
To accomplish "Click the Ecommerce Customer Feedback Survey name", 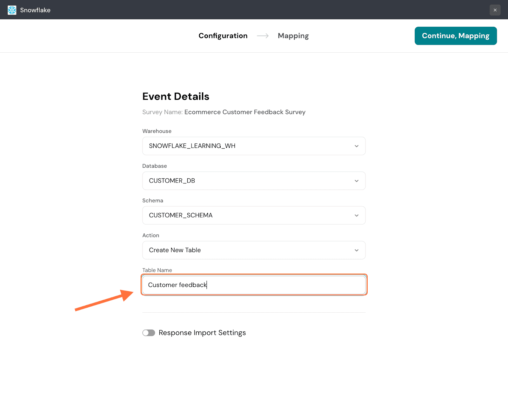I will 245,112.
